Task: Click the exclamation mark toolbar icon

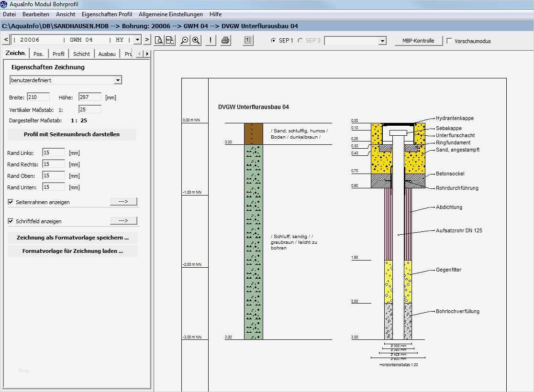Action: tap(211, 41)
